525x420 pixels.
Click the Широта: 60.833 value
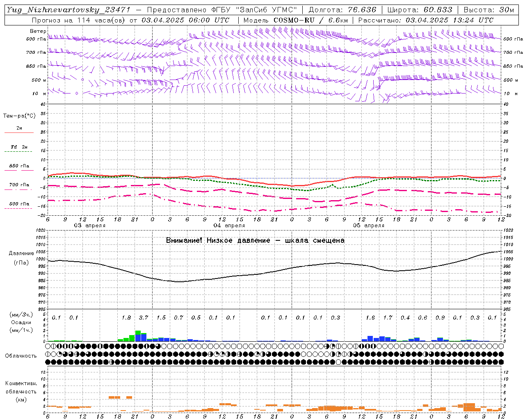click(x=420, y=10)
